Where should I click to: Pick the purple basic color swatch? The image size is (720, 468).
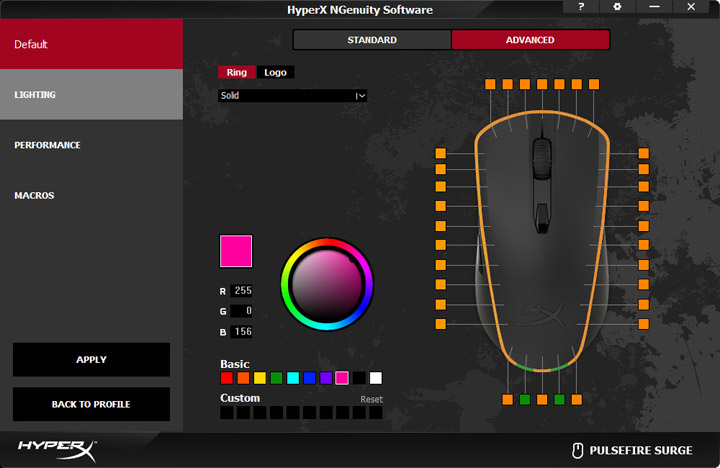click(x=326, y=378)
